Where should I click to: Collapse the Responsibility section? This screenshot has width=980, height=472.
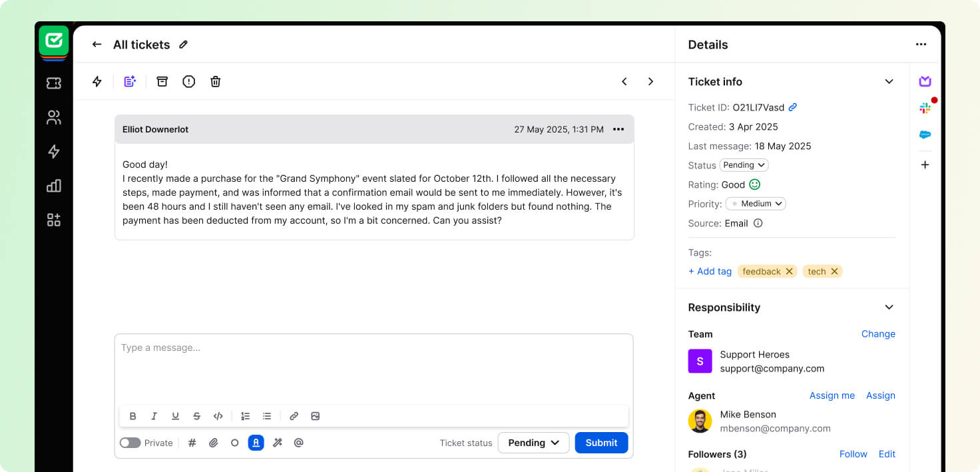click(x=889, y=308)
